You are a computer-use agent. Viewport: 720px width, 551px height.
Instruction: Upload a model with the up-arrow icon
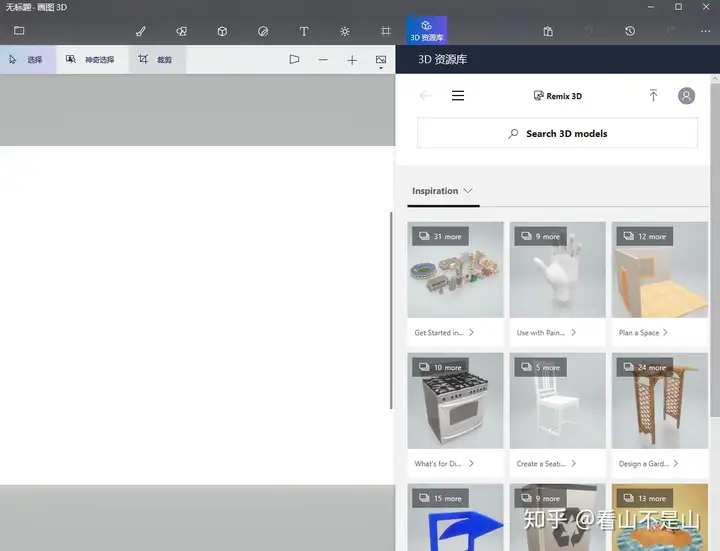653,96
